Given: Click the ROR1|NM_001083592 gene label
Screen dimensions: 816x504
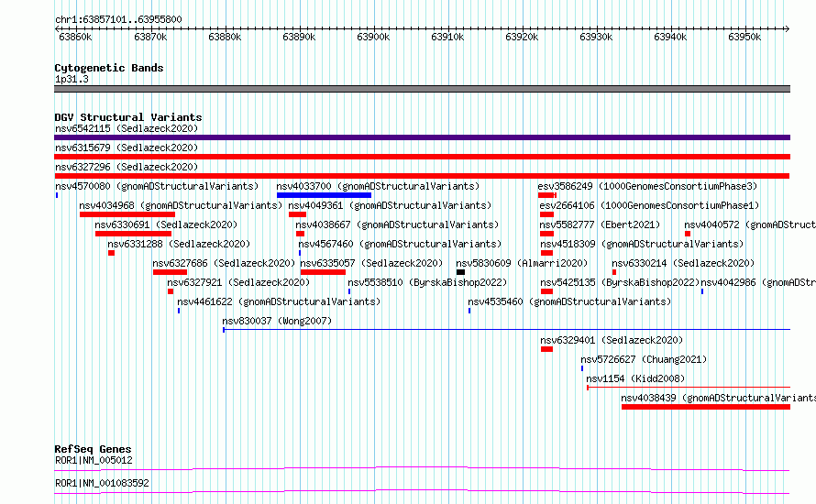Looking at the screenshot, I should coord(102,483).
